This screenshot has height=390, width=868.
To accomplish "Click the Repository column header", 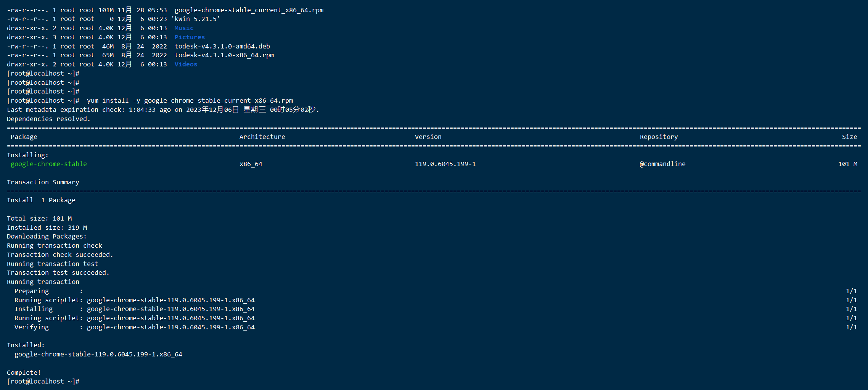I will point(659,137).
